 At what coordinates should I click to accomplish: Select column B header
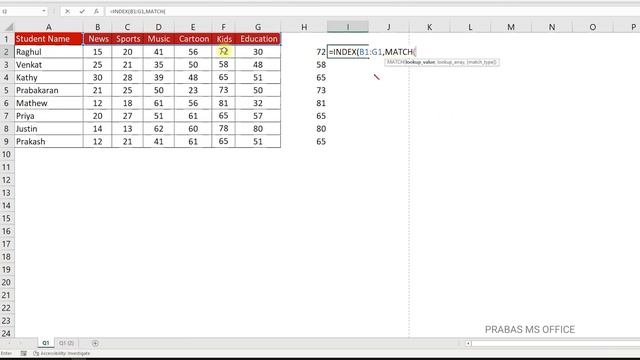tap(98, 27)
